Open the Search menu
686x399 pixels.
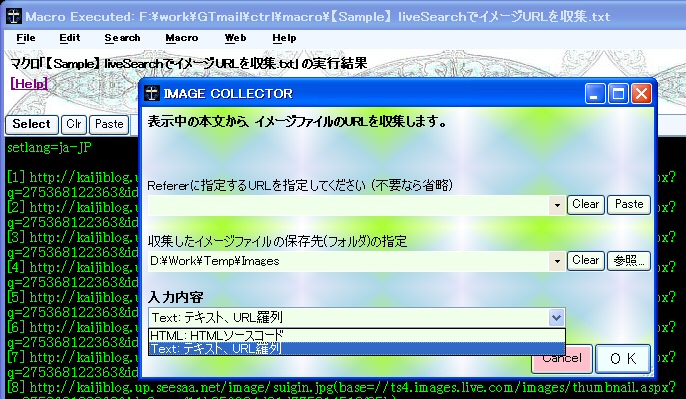pyautogui.click(x=122, y=38)
